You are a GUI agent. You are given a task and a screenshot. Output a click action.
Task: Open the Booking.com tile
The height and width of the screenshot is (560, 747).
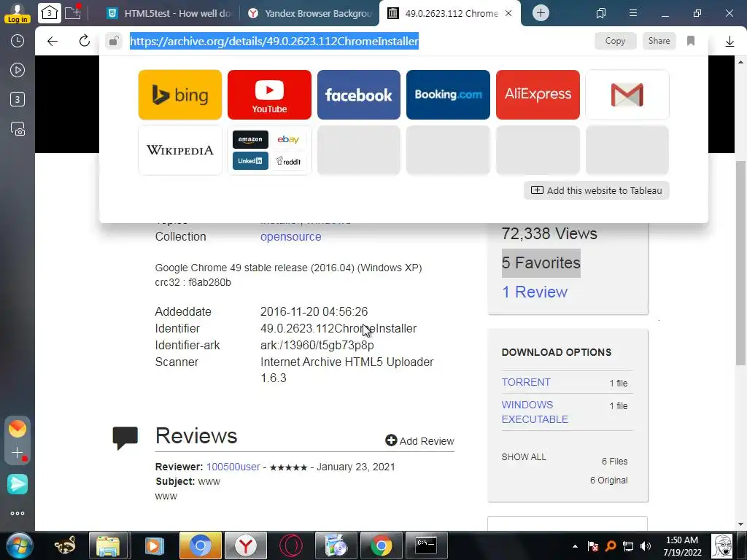pos(449,95)
